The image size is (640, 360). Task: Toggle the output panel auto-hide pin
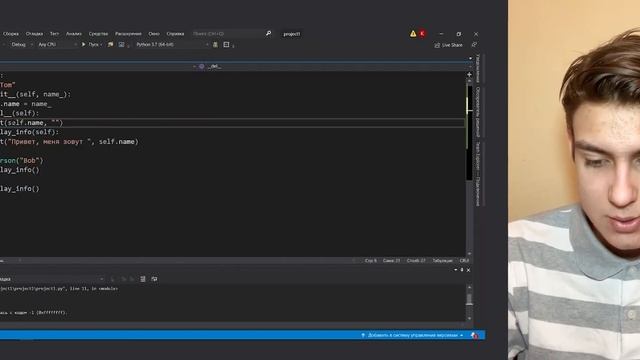point(462,270)
